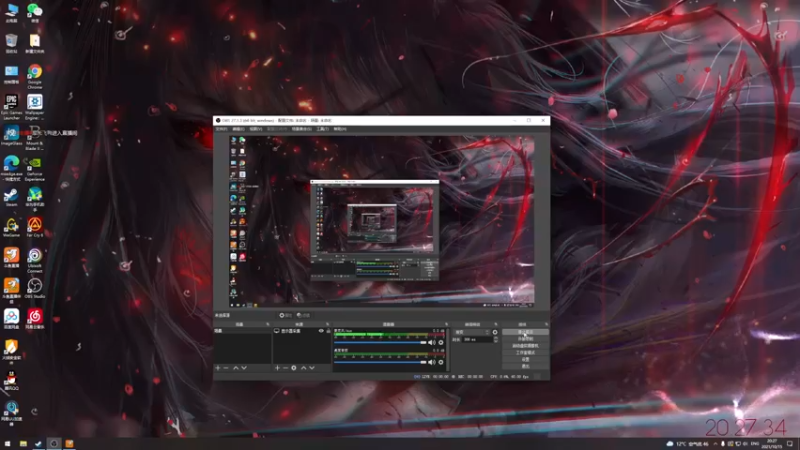Open the Tools menu in OBS
800x450 pixels.
(x=322, y=129)
